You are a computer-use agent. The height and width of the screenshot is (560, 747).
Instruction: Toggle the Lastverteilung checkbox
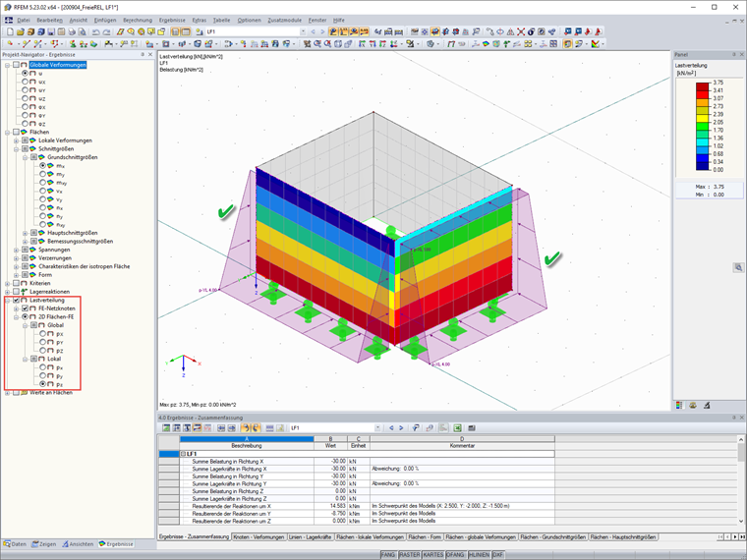[16, 301]
